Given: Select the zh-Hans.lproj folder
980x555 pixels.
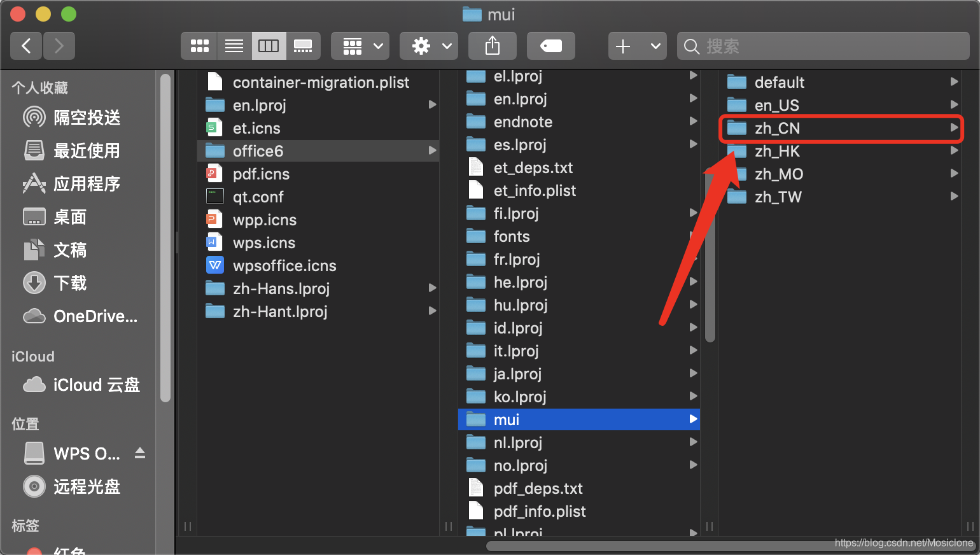Looking at the screenshot, I should tap(318, 288).
